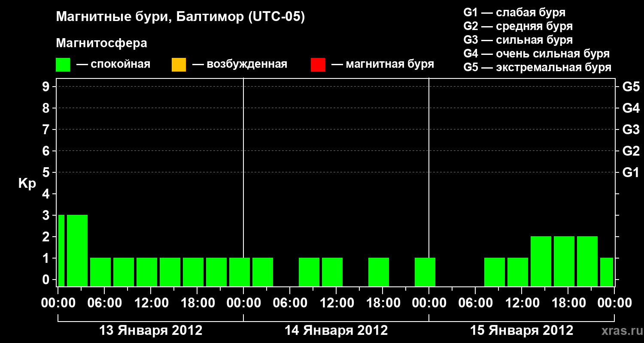Click the 'G4 — очень сильная буря' line

click(536, 54)
